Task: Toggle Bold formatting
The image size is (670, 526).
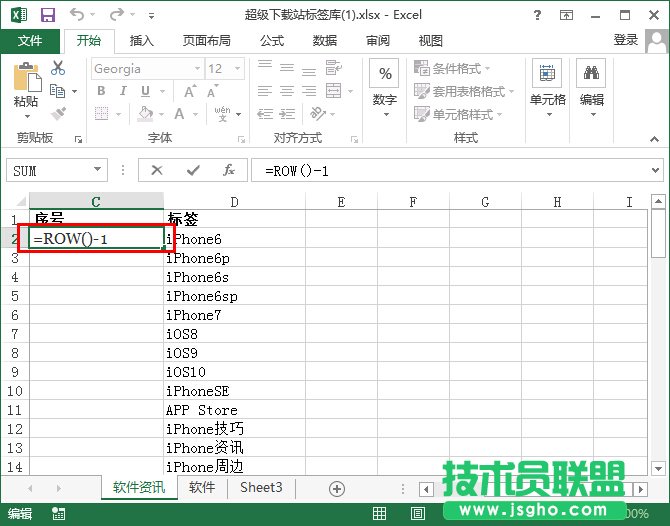Action: tap(101, 91)
